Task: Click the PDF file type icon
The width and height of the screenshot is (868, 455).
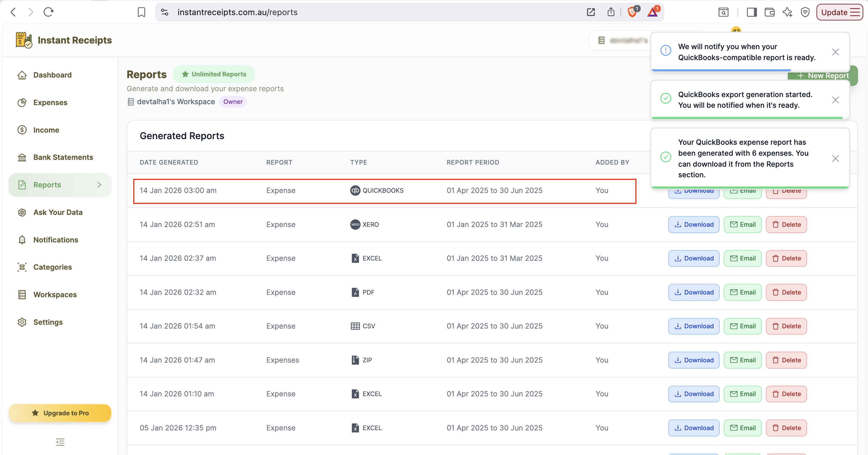Action: pyautogui.click(x=355, y=292)
